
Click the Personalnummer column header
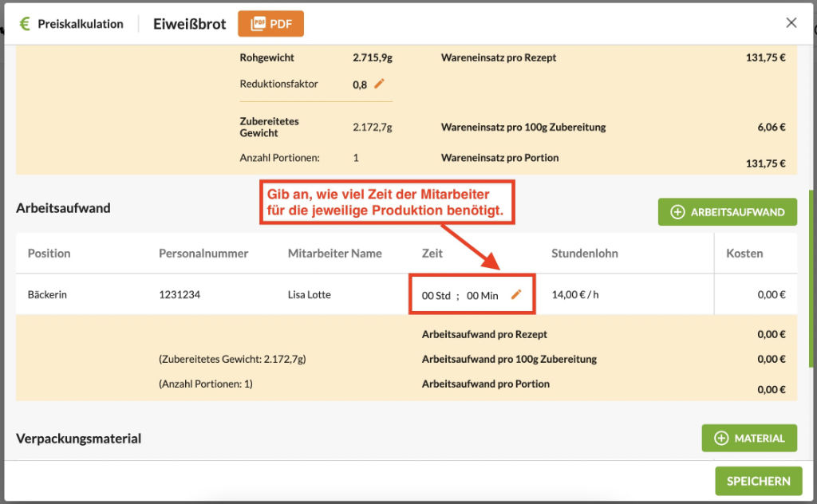coord(203,254)
